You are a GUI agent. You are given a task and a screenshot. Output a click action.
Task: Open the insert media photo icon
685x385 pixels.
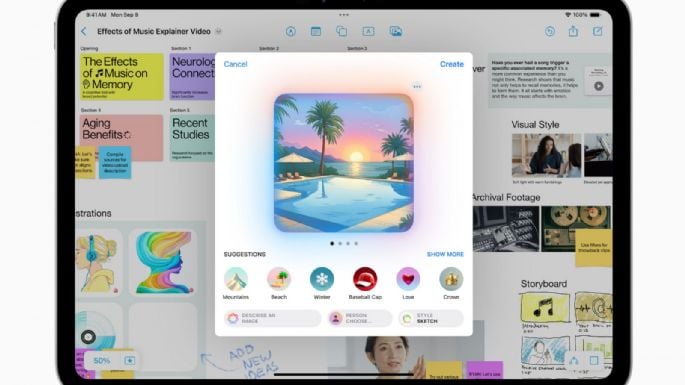(396, 31)
